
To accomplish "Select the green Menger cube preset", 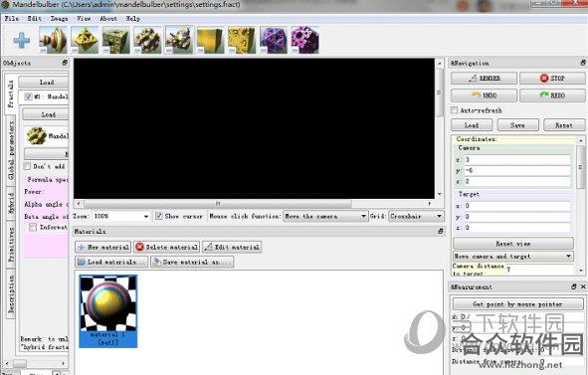I will (115, 40).
